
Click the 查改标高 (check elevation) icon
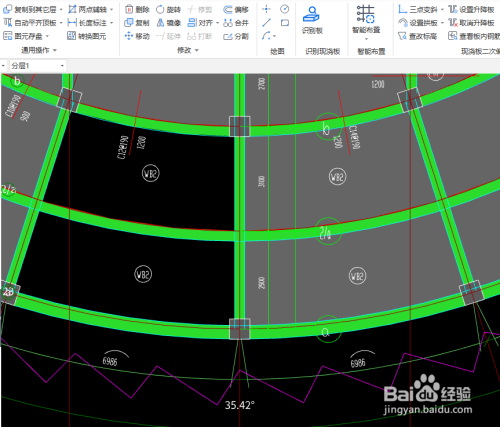click(403, 36)
